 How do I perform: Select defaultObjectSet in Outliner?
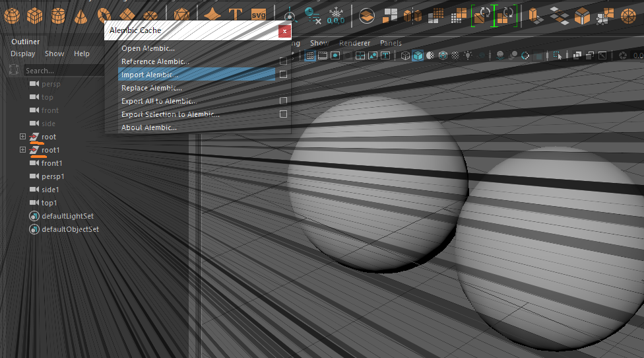pyautogui.click(x=70, y=229)
